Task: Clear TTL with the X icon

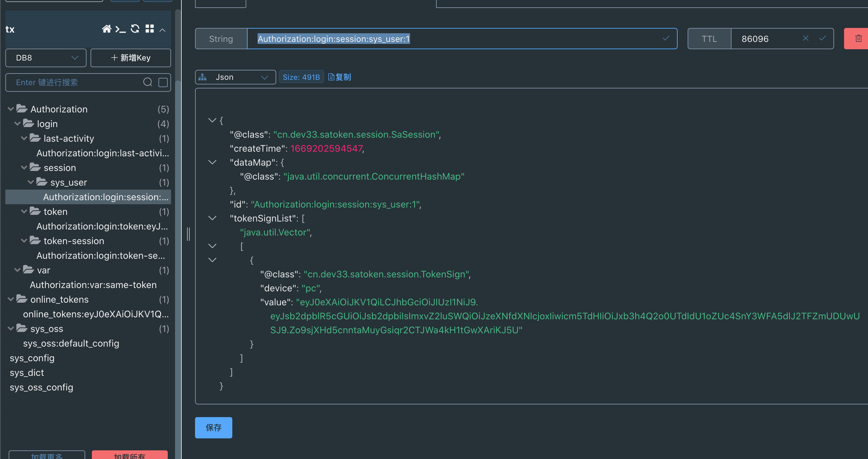Action: pyautogui.click(x=806, y=38)
